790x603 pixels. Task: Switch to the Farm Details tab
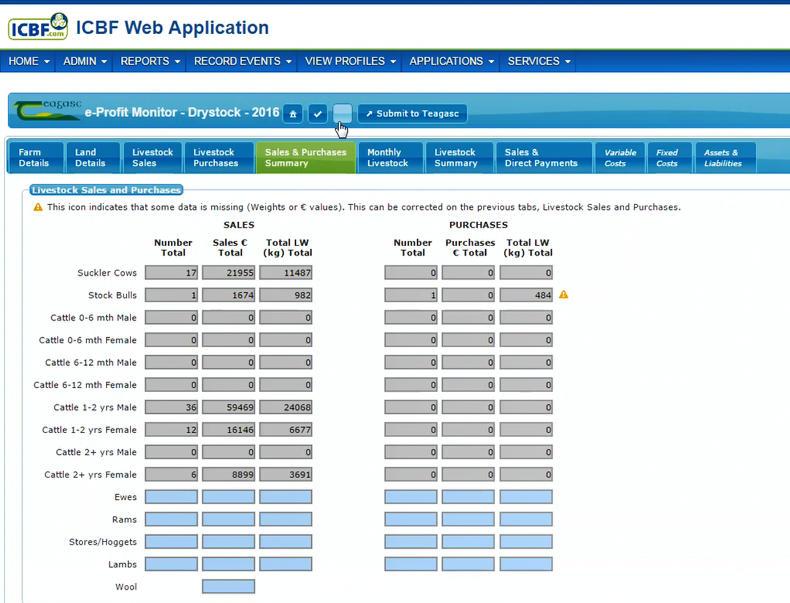click(x=34, y=158)
